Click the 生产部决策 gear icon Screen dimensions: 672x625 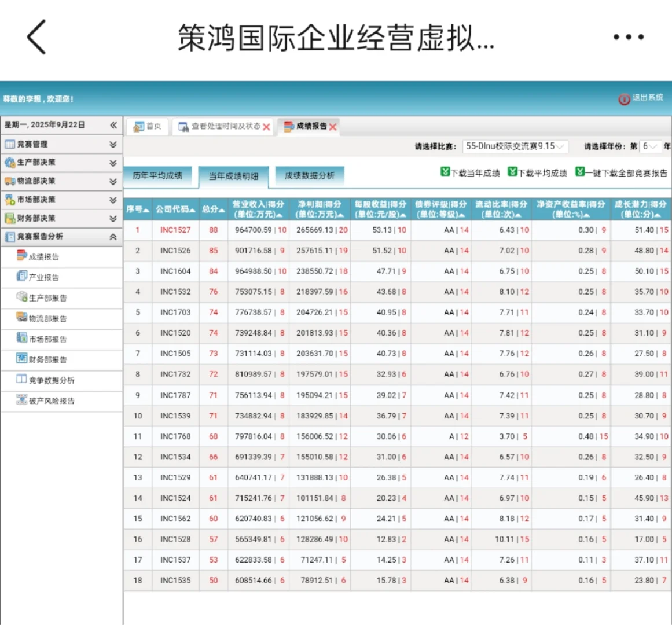pos(9,163)
